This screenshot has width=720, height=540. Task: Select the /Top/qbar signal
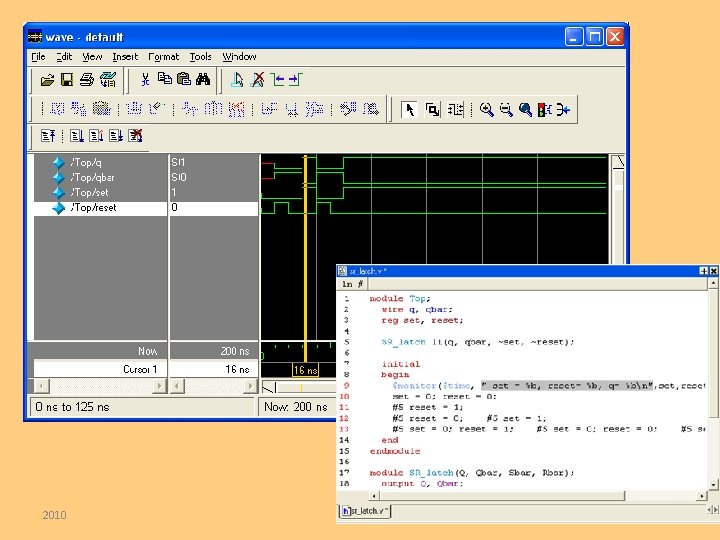pyautogui.click(x=90, y=177)
